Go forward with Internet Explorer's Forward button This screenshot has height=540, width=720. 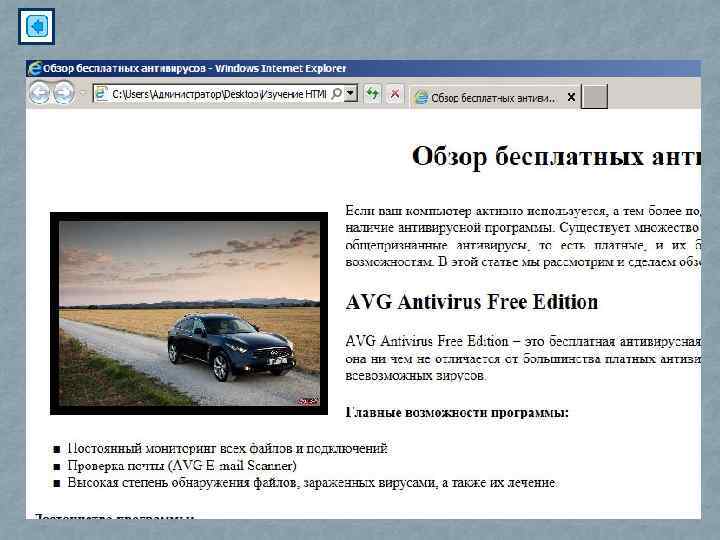64,92
